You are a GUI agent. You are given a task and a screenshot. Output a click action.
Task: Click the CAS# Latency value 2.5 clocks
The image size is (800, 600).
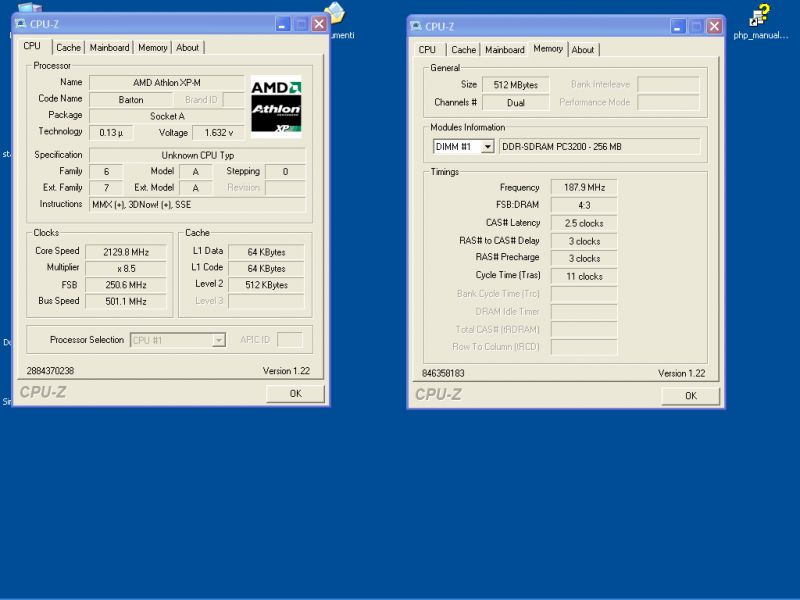tap(584, 223)
